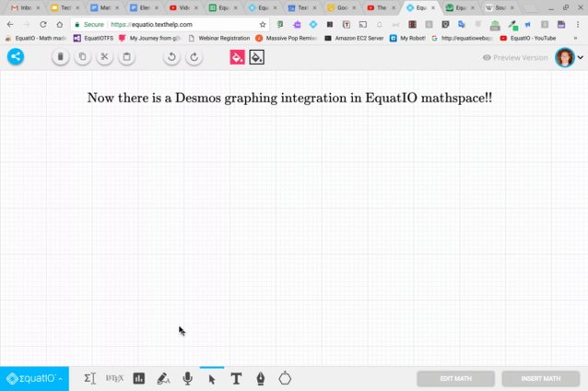Screen dimensions: 588x391
Task: Cut selection with the scissors icon
Action: [x=105, y=57]
